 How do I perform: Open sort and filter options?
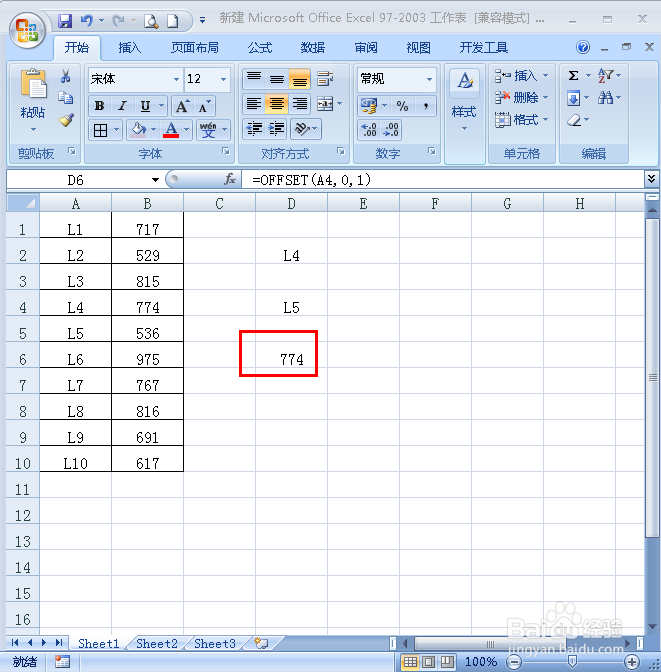(606, 76)
